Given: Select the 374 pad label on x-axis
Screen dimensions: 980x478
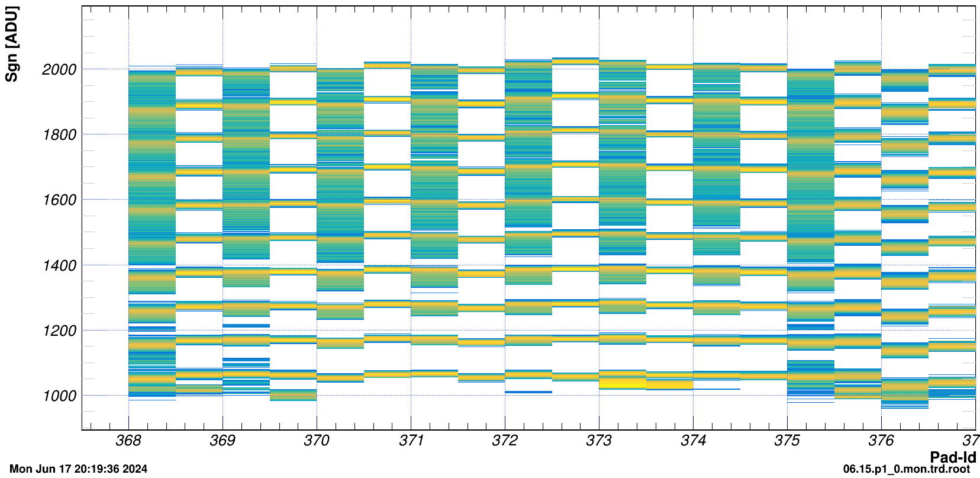Looking at the screenshot, I should point(693,441).
